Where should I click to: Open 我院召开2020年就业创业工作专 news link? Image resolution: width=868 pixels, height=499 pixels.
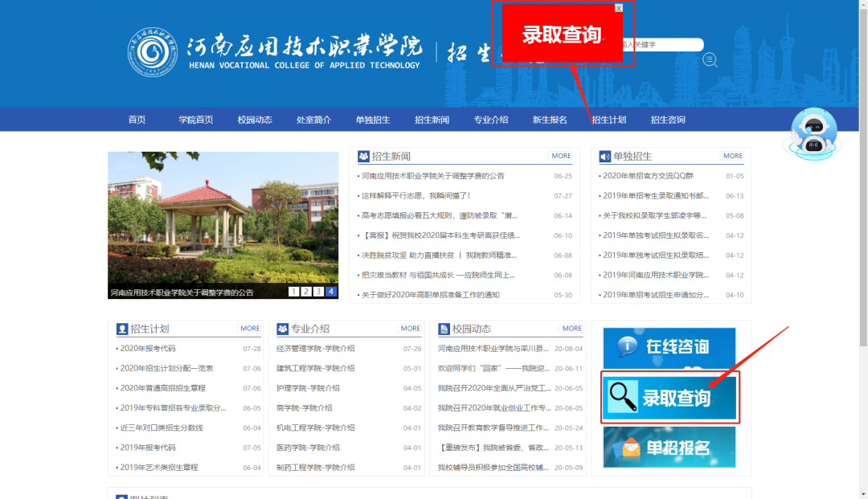[x=494, y=408]
